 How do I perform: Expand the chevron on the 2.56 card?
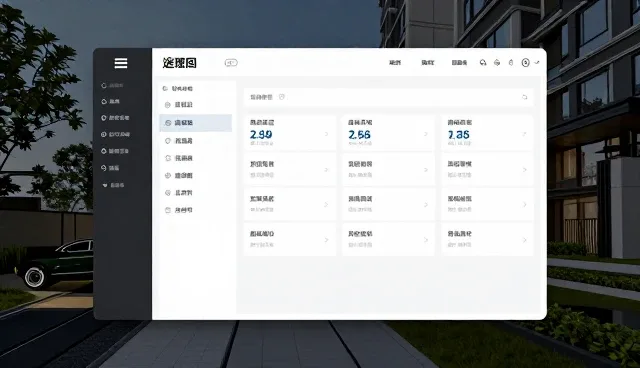426,134
